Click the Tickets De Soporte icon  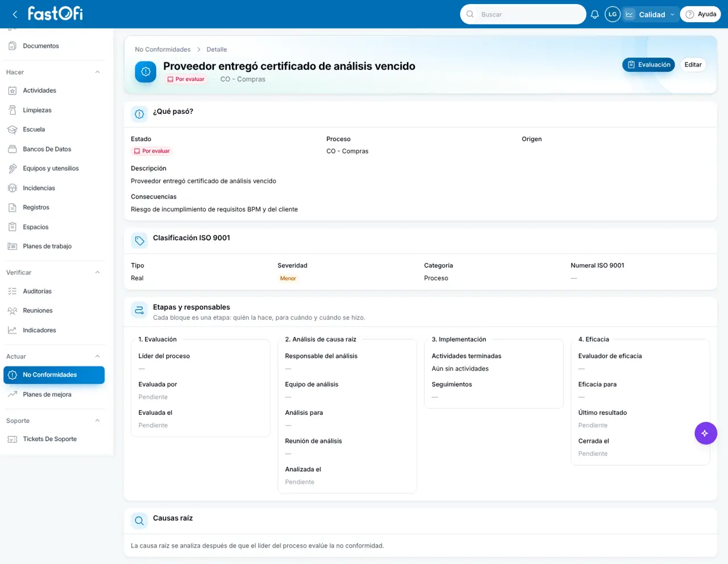pyautogui.click(x=13, y=439)
